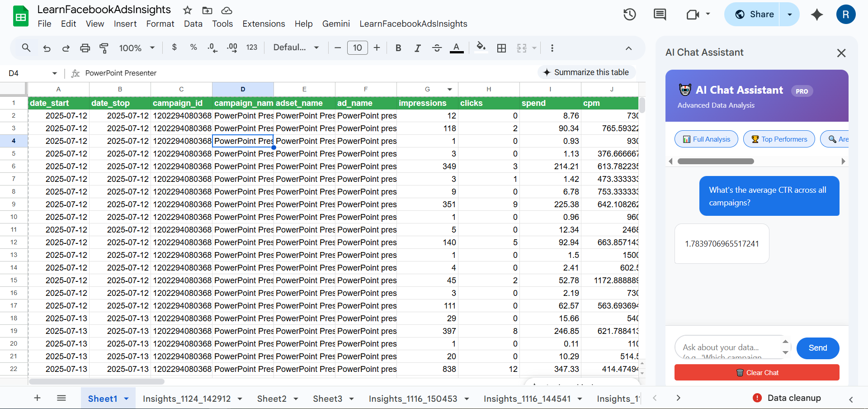Open the Format menu

click(160, 24)
